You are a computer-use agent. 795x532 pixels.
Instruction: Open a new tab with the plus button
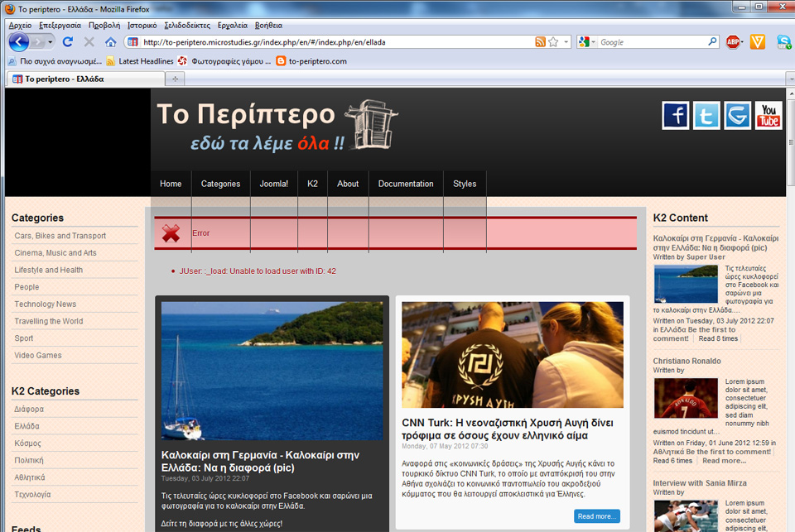pyautogui.click(x=176, y=79)
